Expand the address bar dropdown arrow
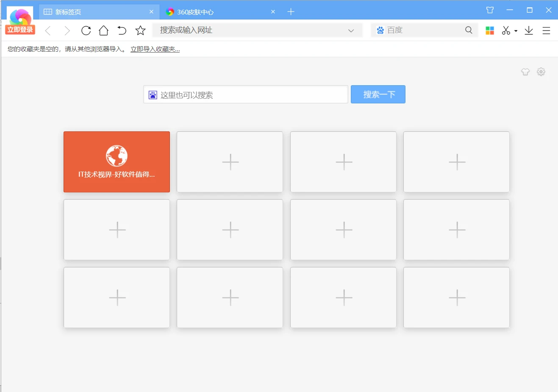The image size is (558, 392). click(x=351, y=31)
